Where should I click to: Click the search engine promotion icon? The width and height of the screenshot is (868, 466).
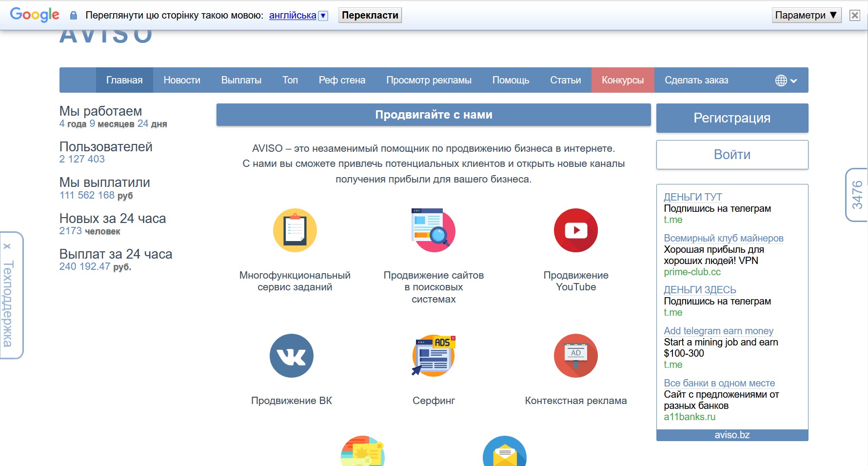434,230
